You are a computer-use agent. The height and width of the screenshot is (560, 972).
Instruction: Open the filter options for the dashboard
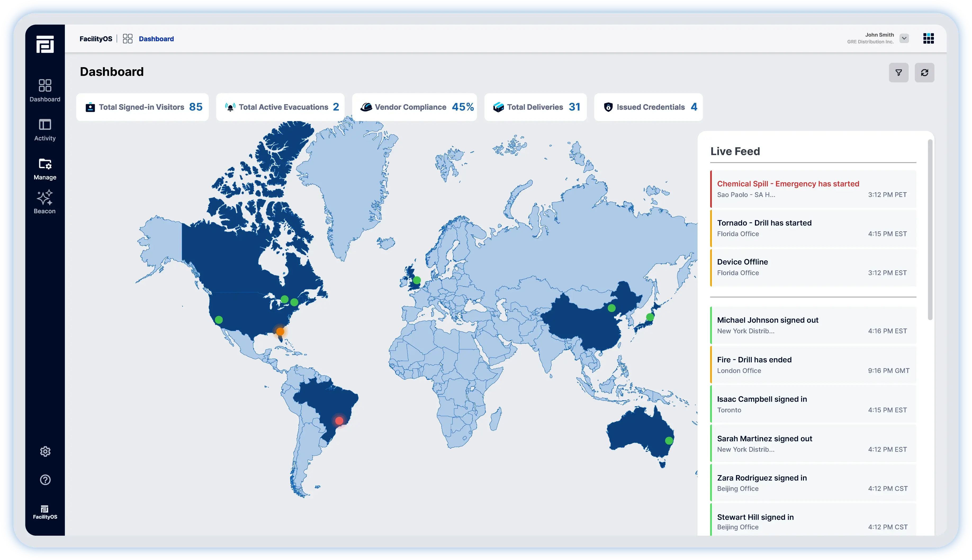point(898,72)
